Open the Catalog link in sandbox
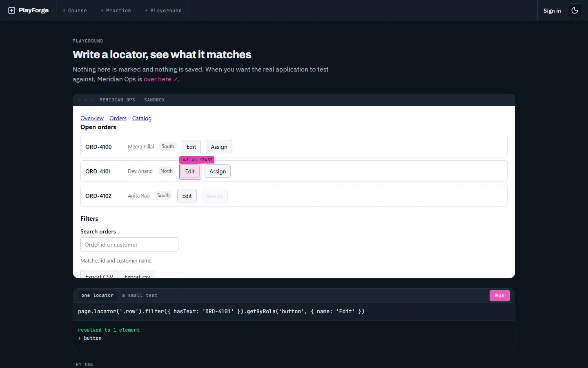 pyautogui.click(x=142, y=118)
